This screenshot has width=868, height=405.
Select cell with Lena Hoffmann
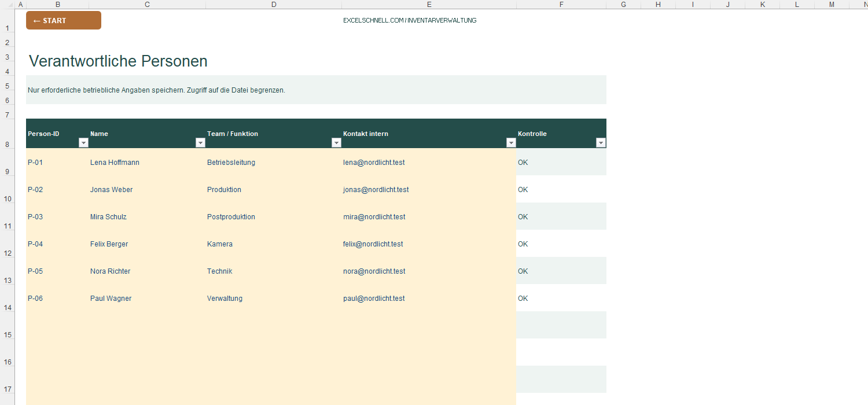pos(148,162)
